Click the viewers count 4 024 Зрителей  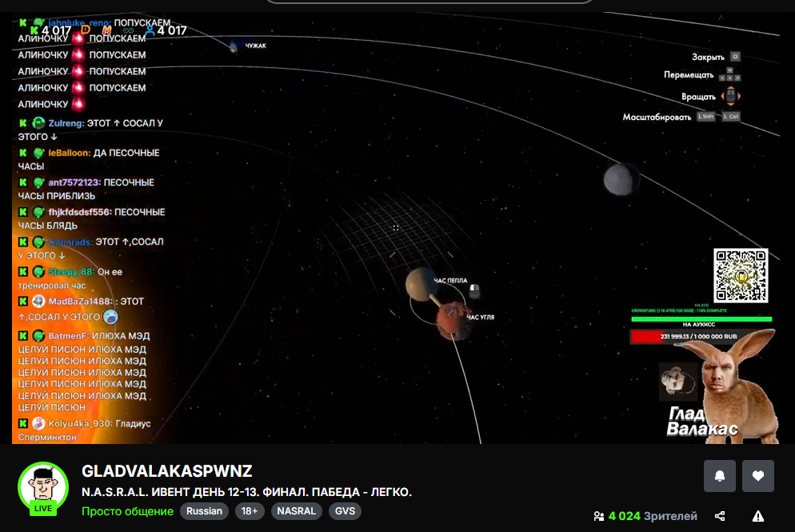pyautogui.click(x=653, y=516)
